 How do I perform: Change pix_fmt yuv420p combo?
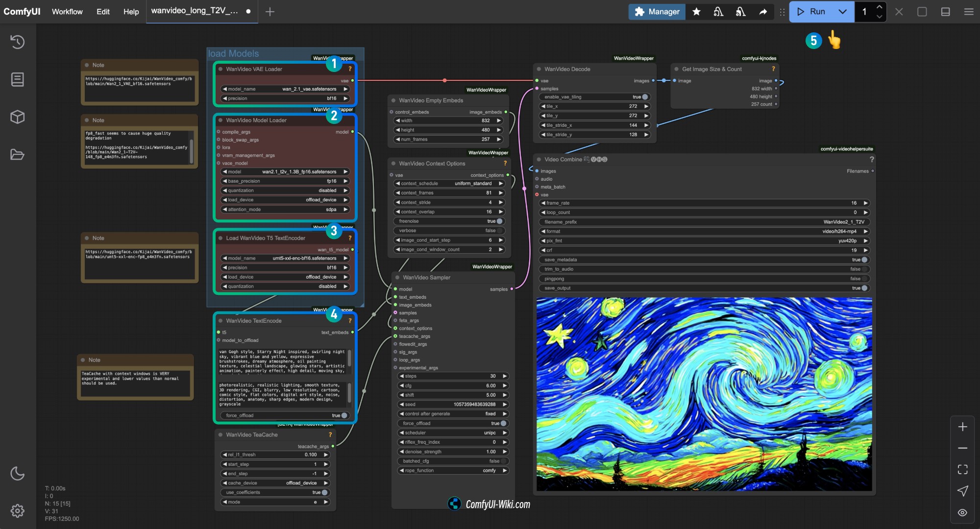point(704,240)
